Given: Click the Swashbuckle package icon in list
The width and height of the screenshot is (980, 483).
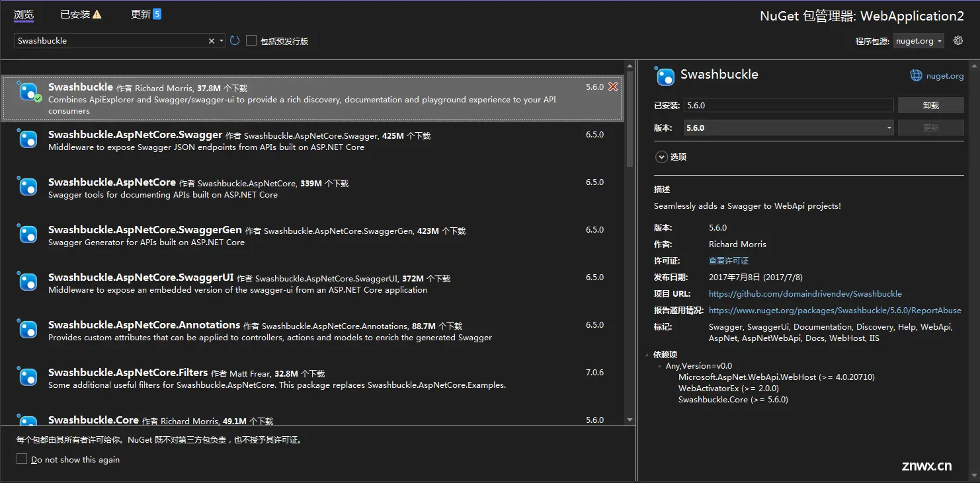Looking at the screenshot, I should click(x=28, y=92).
